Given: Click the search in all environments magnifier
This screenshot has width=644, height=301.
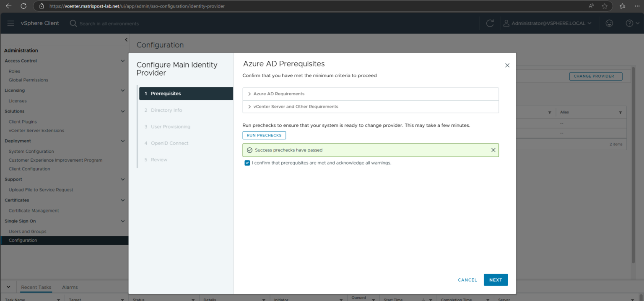Looking at the screenshot, I should pyautogui.click(x=73, y=23).
